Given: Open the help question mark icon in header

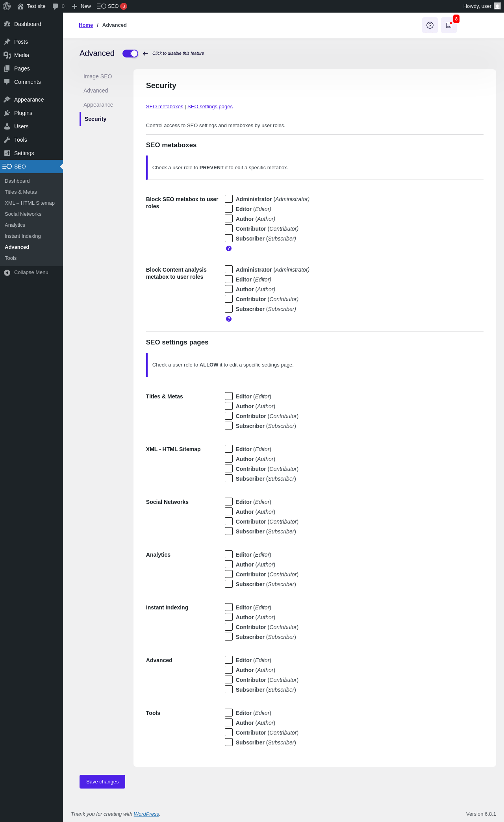Looking at the screenshot, I should [x=430, y=25].
